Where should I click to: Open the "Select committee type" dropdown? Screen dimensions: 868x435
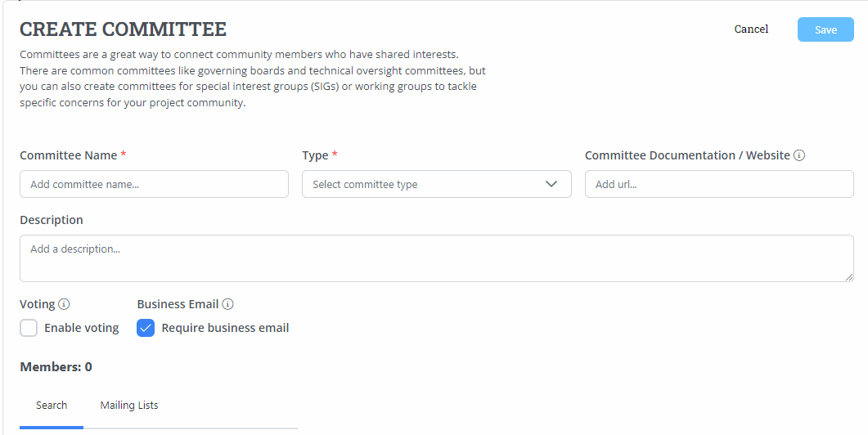[435, 184]
